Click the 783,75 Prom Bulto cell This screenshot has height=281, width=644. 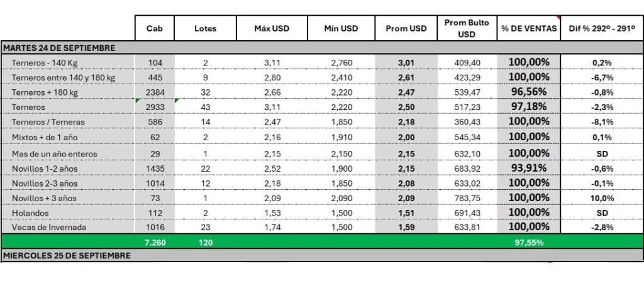[467, 198]
